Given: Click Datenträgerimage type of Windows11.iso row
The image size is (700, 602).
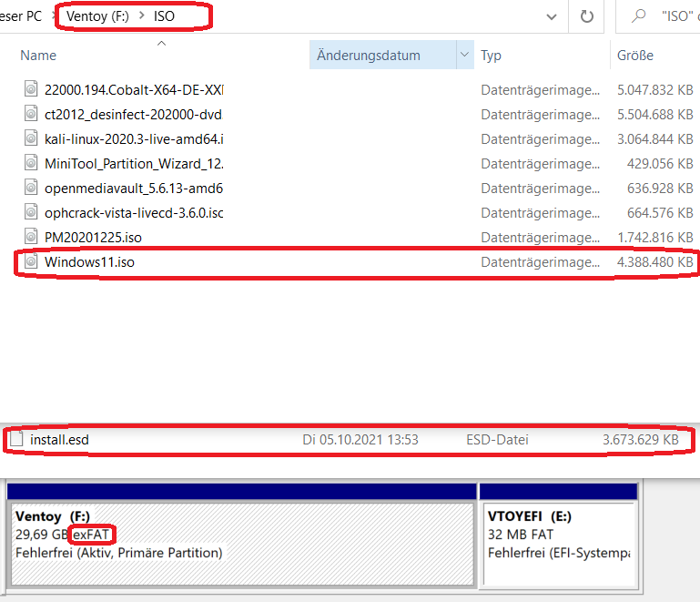Looking at the screenshot, I should click(x=540, y=262).
